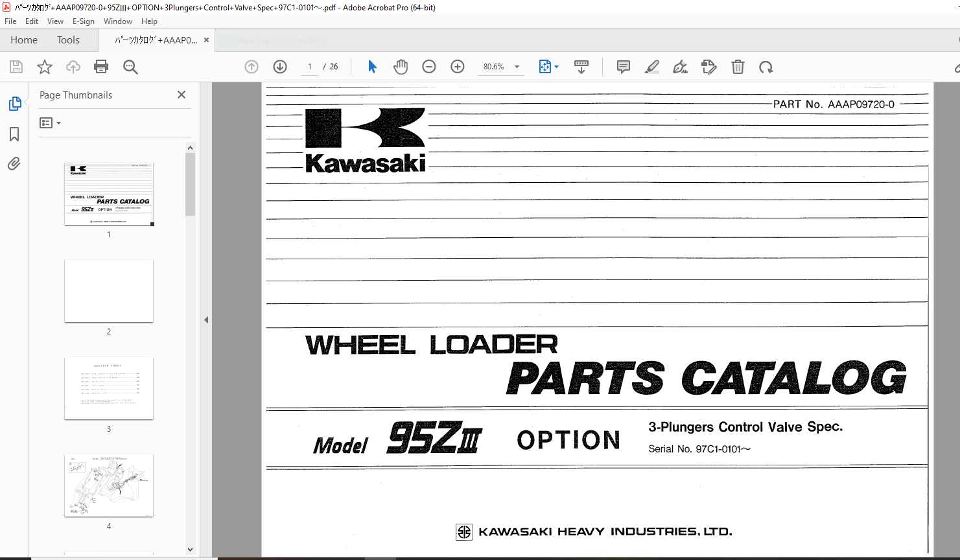Click thumbnail scrollbar down arrow
The image size is (960, 560).
(x=190, y=550)
